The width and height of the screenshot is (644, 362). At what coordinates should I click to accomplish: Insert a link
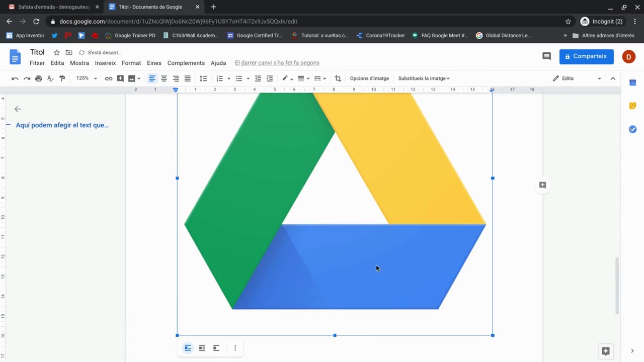[109, 78]
